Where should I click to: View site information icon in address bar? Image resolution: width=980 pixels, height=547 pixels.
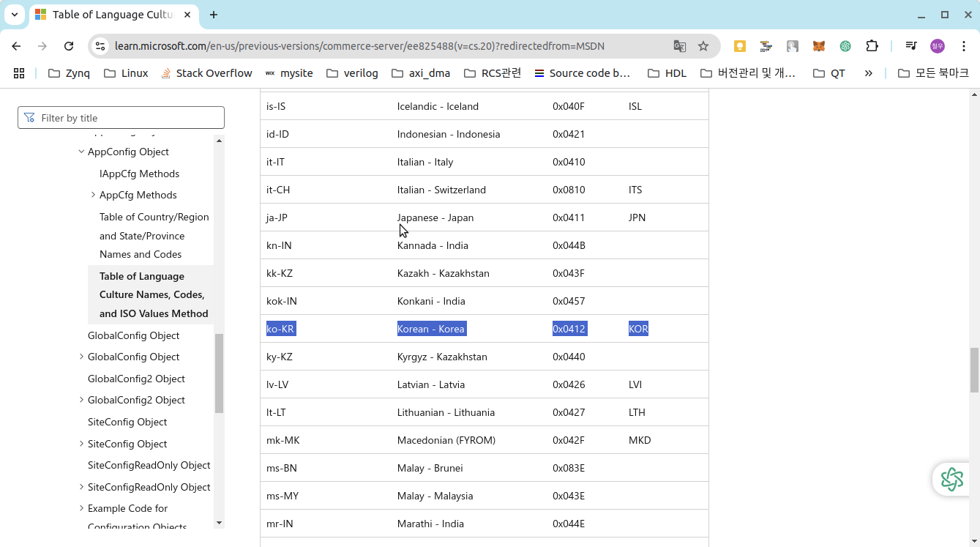pos(100,46)
